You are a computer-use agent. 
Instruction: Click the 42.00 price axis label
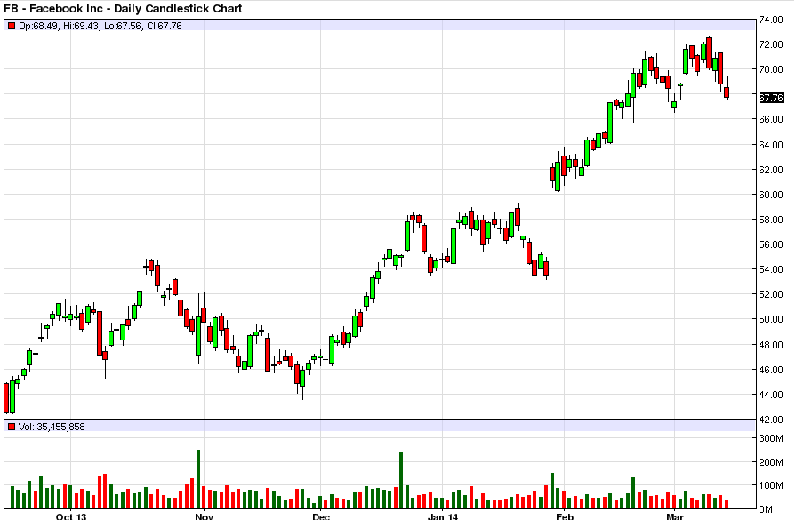pyautogui.click(x=771, y=419)
